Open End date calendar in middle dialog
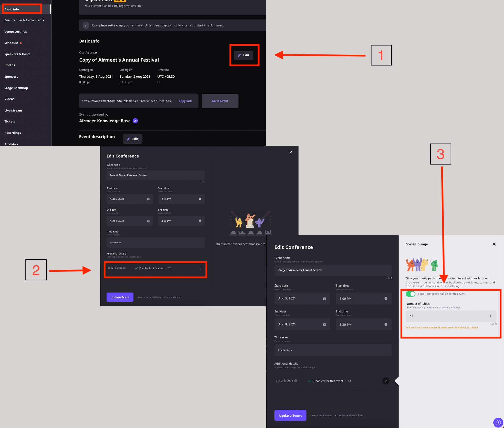The height and width of the screenshot is (428, 504). coord(148,221)
